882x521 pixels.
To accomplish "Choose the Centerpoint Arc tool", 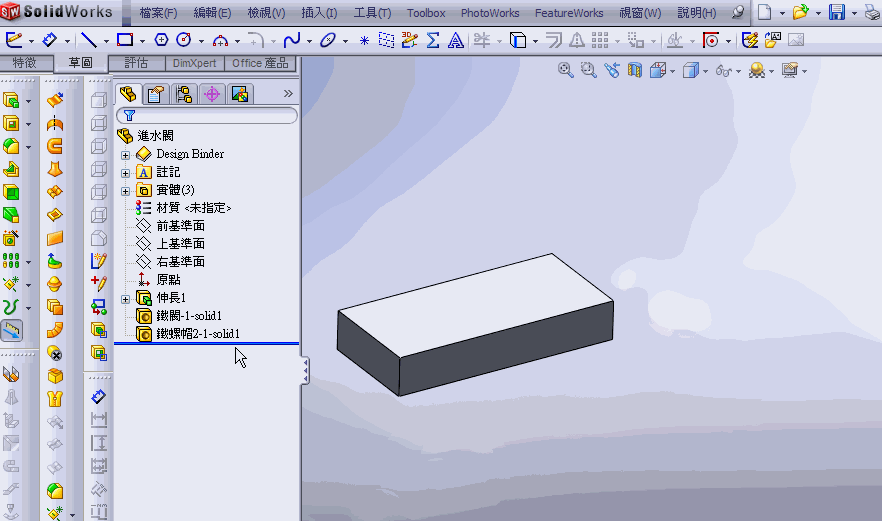I will [x=220, y=40].
